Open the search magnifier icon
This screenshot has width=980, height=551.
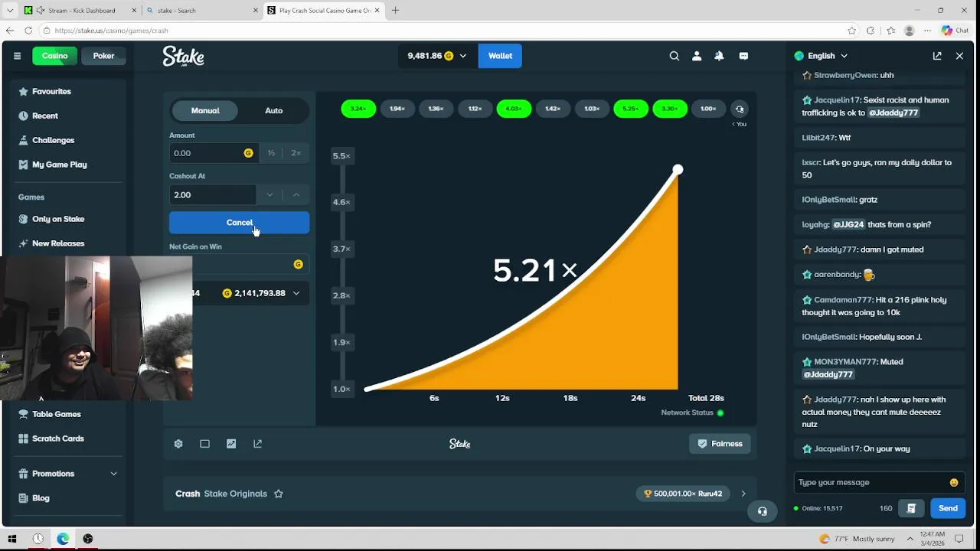(674, 56)
